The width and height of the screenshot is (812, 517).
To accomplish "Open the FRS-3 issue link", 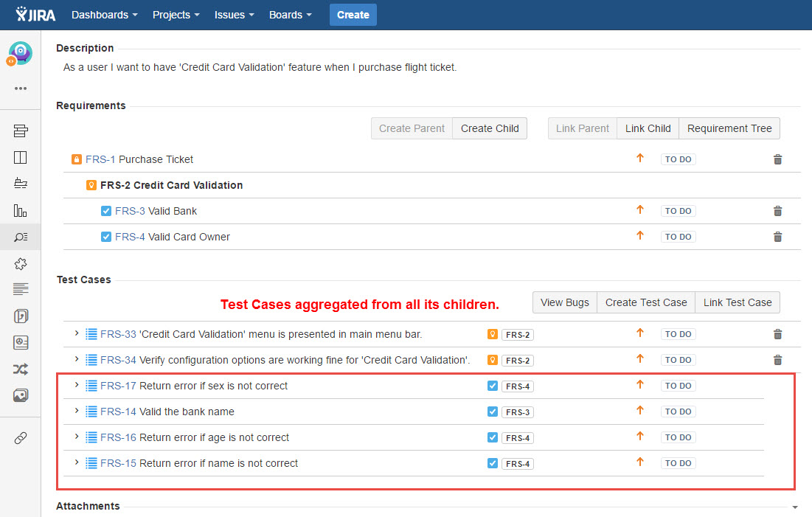I will [x=130, y=212].
